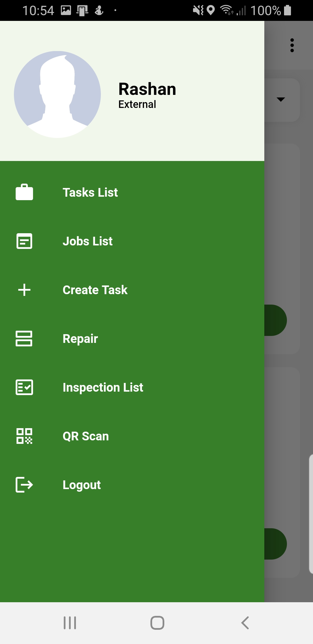Launch QR Scan from the drawer

[x=86, y=436]
